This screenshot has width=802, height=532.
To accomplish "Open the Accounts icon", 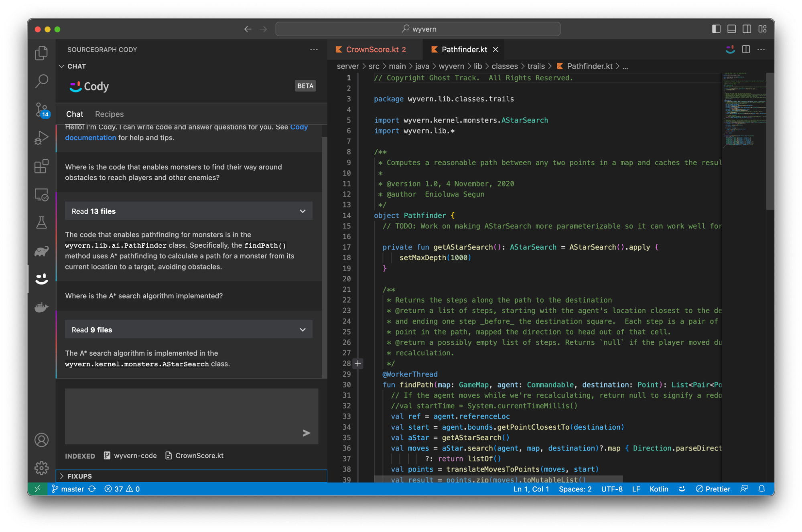I will click(x=41, y=440).
